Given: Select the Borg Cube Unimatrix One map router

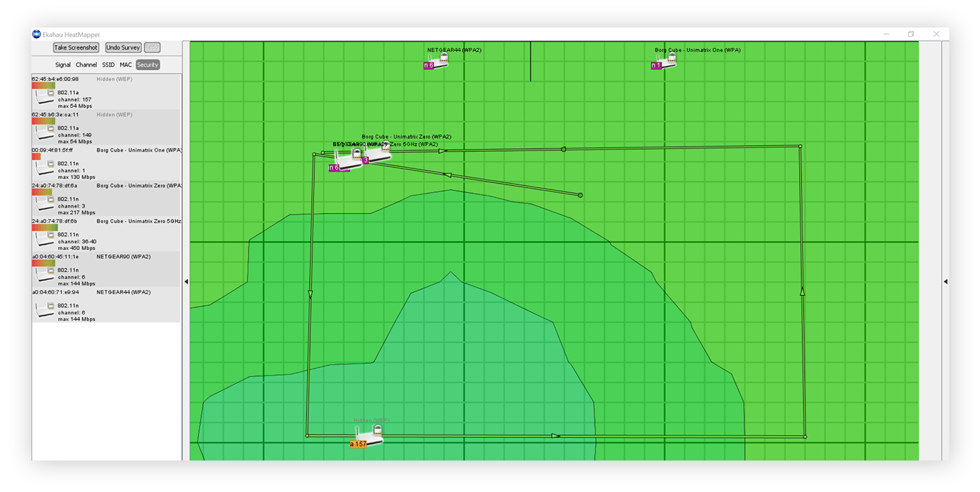Looking at the screenshot, I should (666, 61).
